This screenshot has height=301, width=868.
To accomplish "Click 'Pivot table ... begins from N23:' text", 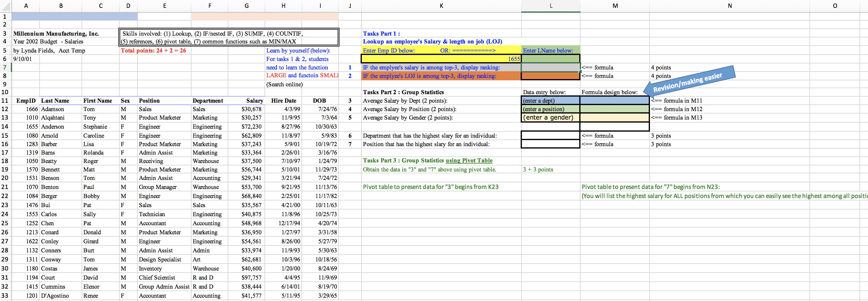I will click(x=651, y=187).
